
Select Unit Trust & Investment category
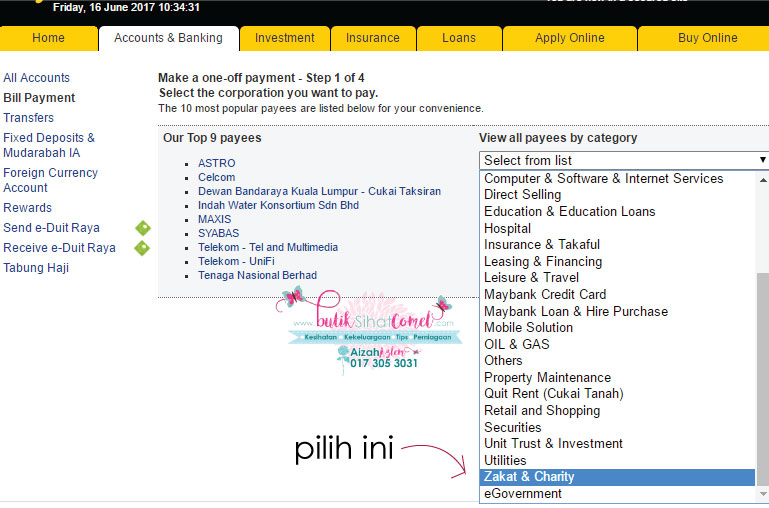coord(617,444)
